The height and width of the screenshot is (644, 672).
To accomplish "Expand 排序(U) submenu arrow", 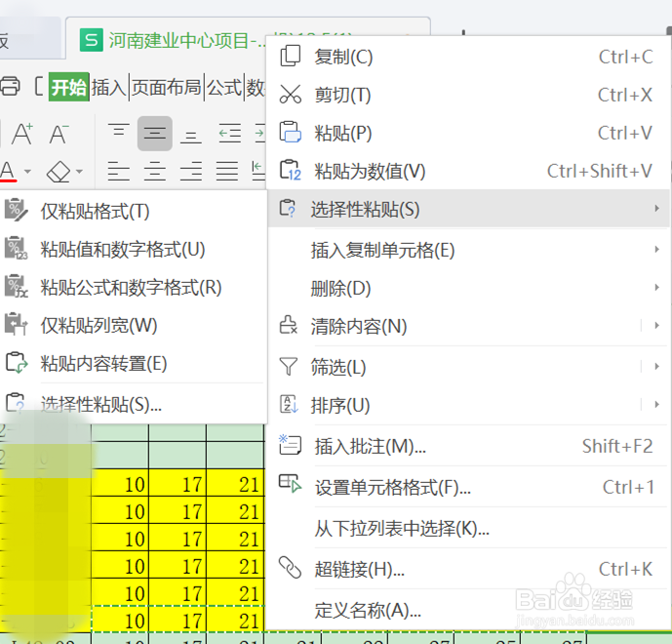I will [x=656, y=404].
